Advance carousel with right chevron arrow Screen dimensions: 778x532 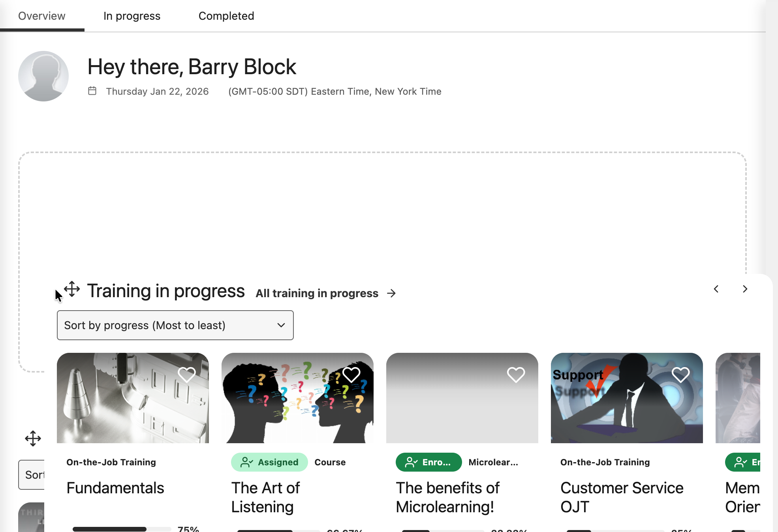click(745, 289)
